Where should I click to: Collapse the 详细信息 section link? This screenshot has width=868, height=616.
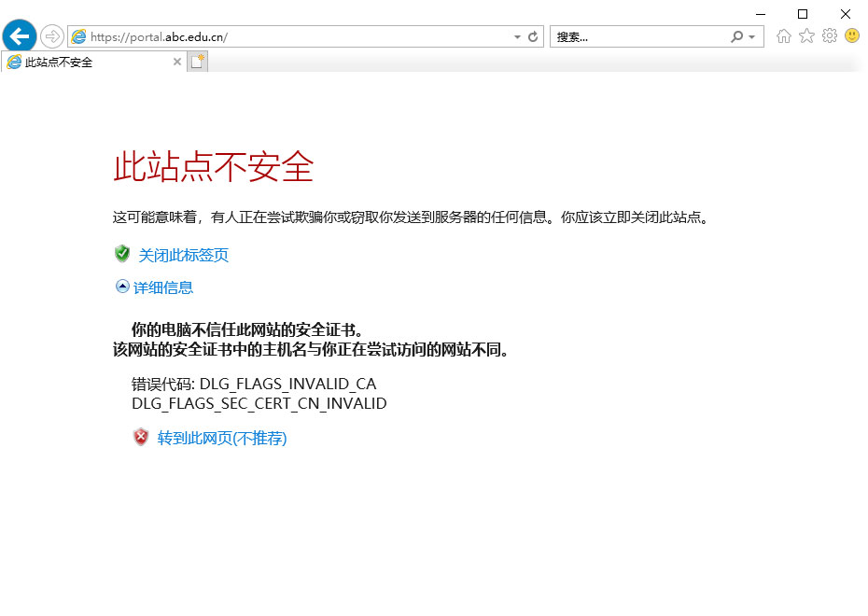tap(163, 287)
